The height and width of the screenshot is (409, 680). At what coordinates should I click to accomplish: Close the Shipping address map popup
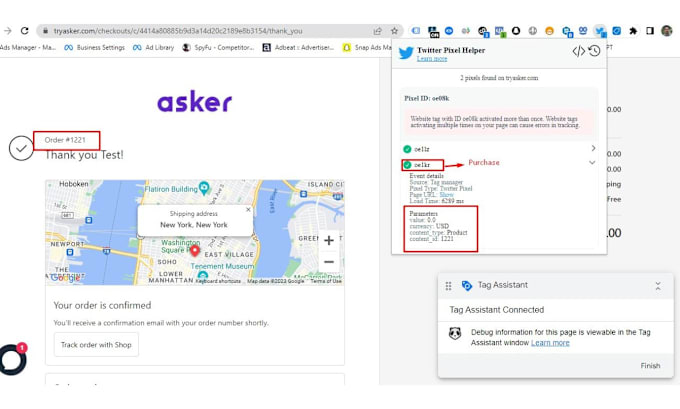[248, 209]
